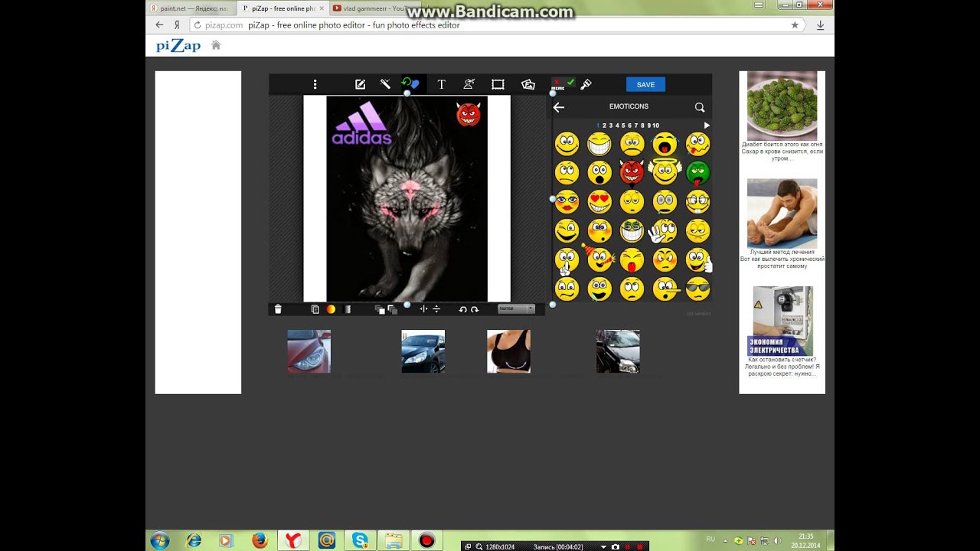Bookmark the page with star icon
This screenshot has width=980, height=551.
point(795,24)
